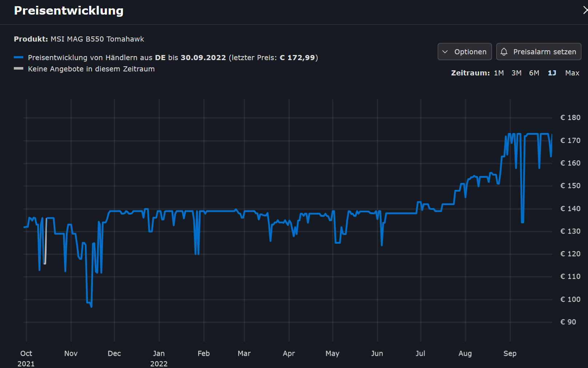Click the '€ 180' axis label
The height and width of the screenshot is (368, 588).
(x=570, y=117)
